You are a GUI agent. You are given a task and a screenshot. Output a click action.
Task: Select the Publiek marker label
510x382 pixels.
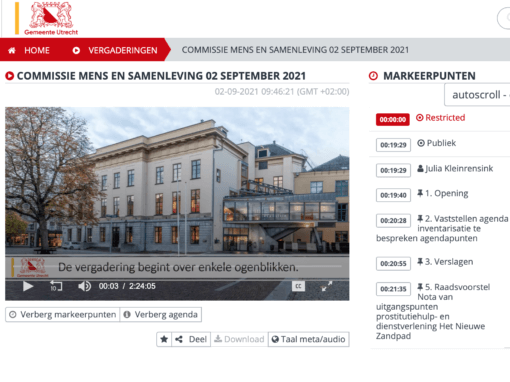pos(441,143)
